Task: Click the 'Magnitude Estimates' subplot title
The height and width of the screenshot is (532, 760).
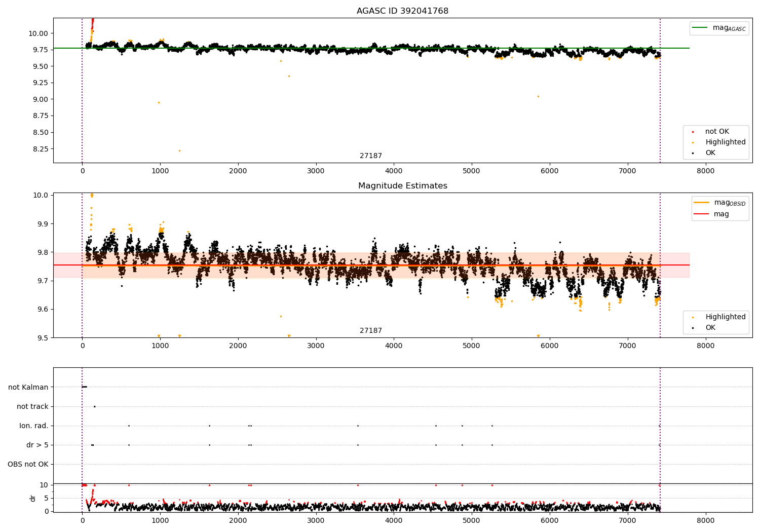Action: click(x=402, y=186)
